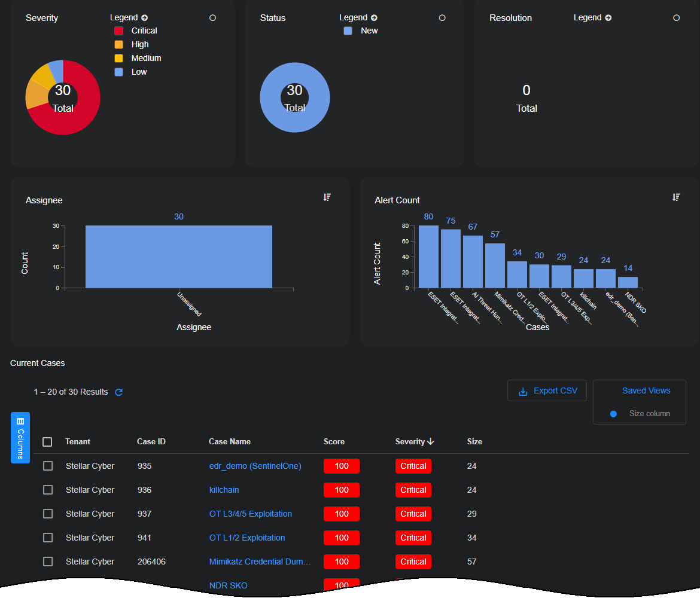
Task: Sort table by Score column header
Action: [x=334, y=441]
